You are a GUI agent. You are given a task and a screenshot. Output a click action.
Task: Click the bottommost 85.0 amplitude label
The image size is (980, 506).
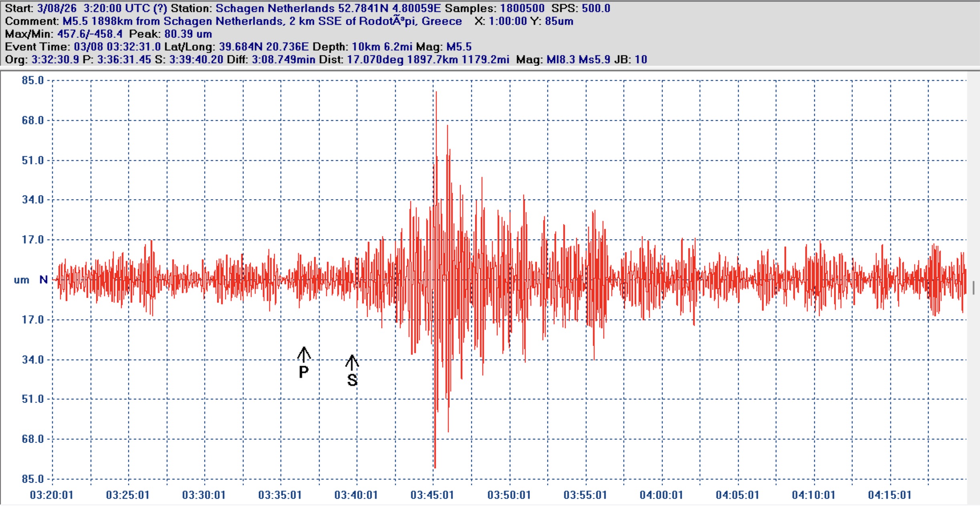click(x=33, y=479)
